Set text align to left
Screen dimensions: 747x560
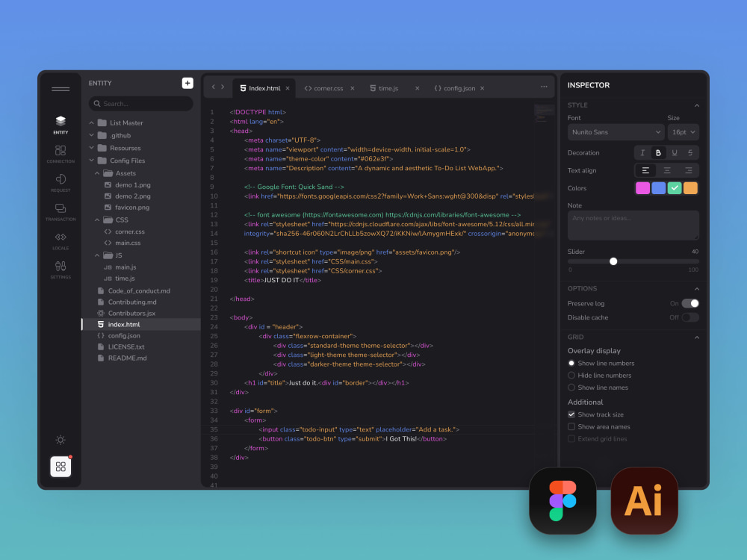point(645,170)
